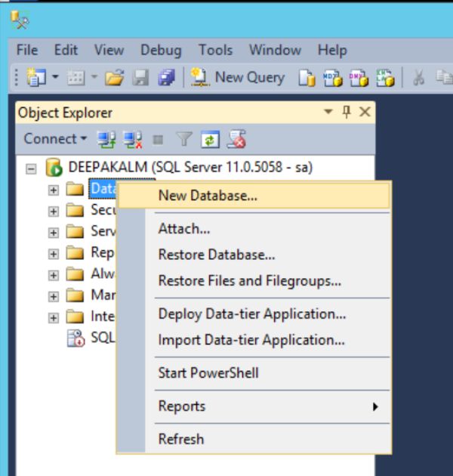This screenshot has width=453, height=476.
Task: Click the DEEPAKALM server database icon
Action: point(54,167)
